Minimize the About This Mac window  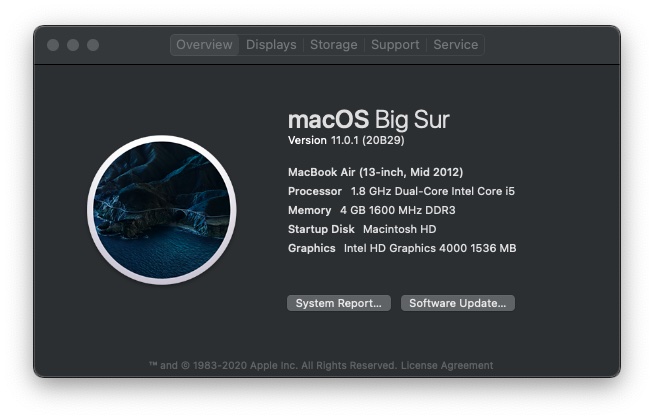point(73,45)
